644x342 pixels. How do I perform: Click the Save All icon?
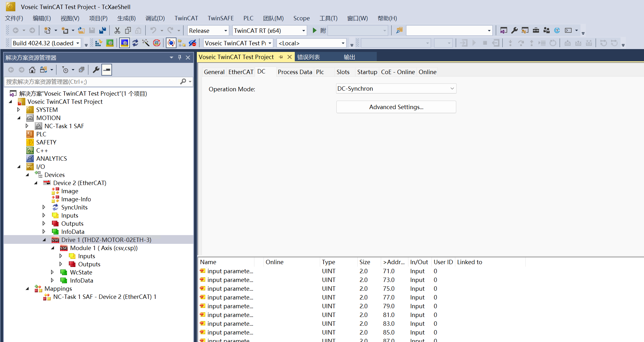[102, 31]
